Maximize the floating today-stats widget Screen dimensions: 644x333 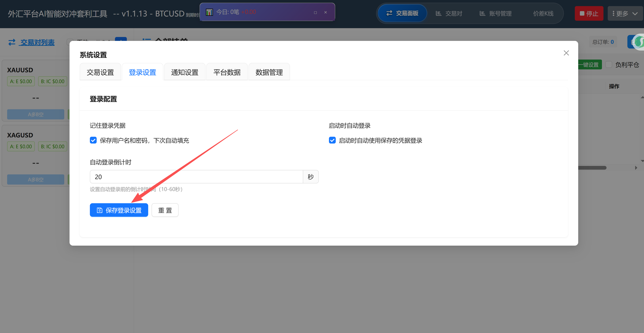(315, 12)
